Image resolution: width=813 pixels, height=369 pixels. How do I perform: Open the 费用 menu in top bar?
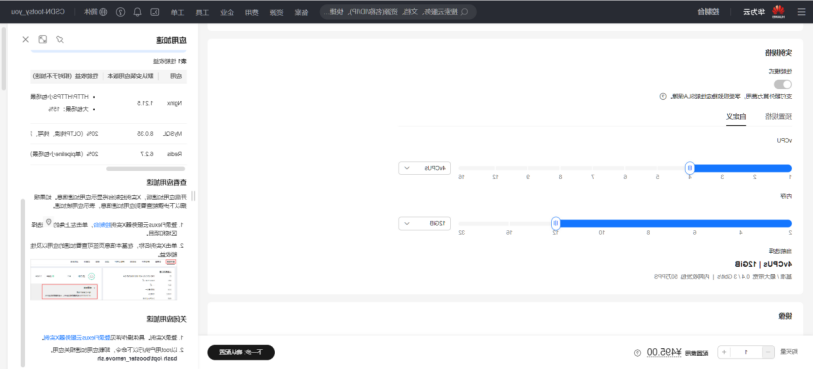coord(251,12)
